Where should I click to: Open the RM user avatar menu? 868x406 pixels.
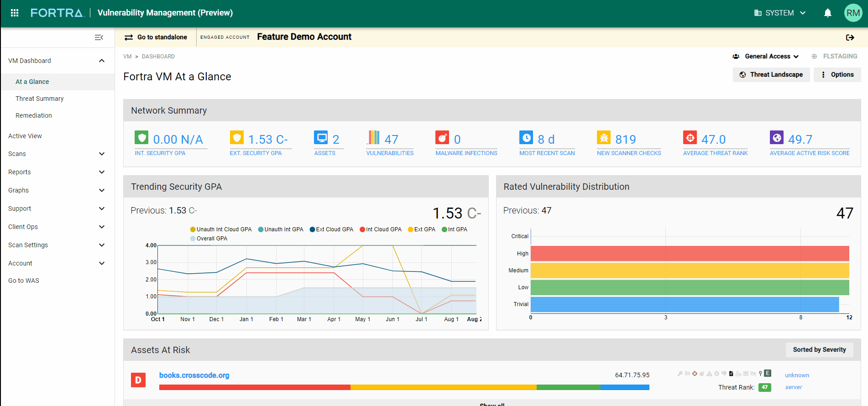853,13
